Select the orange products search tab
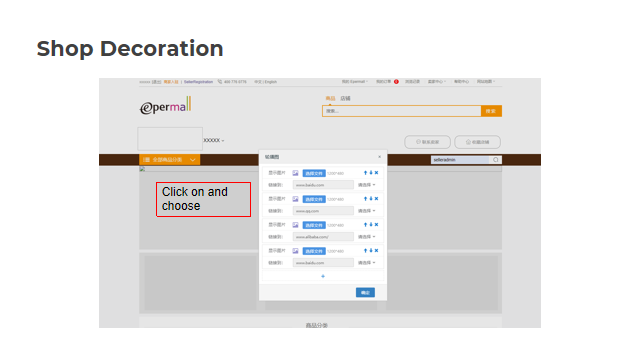 [330, 98]
